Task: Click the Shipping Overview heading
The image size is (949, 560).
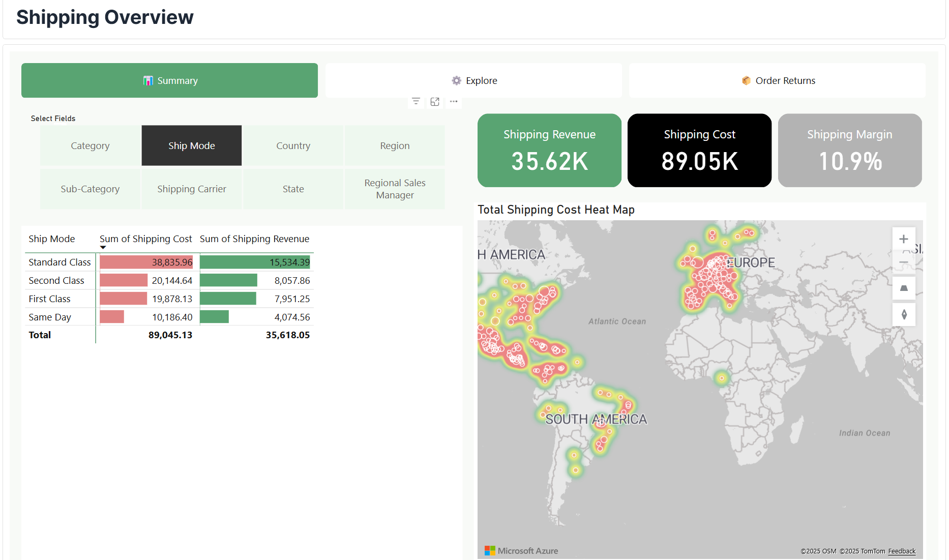Action: pos(105,17)
